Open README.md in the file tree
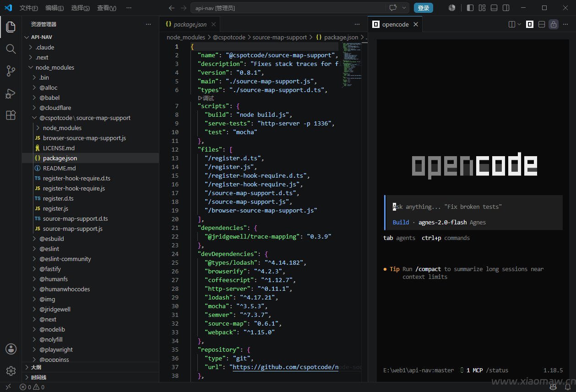The height and width of the screenshot is (392, 576). pyautogui.click(x=91, y=168)
